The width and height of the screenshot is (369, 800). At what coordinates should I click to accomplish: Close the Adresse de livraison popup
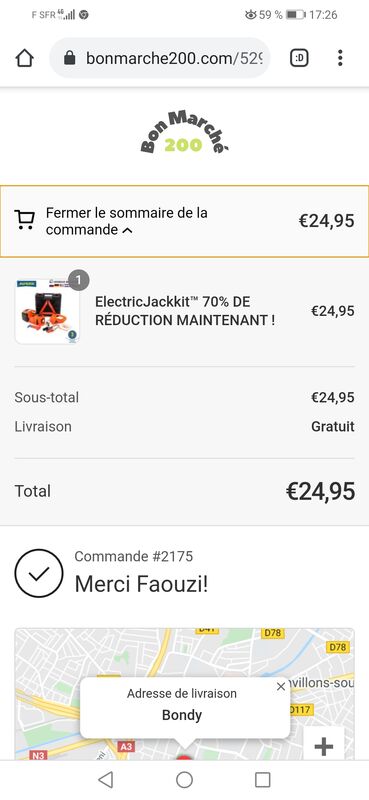(x=281, y=687)
